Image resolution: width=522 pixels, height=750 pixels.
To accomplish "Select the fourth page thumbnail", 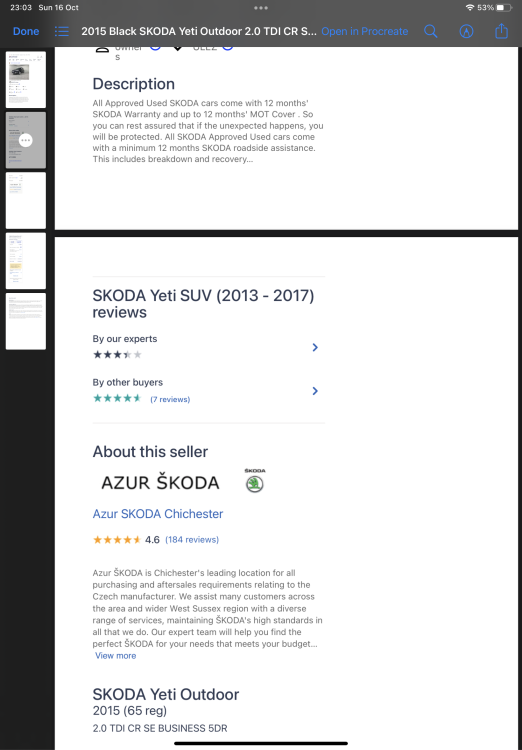I will pos(26,261).
